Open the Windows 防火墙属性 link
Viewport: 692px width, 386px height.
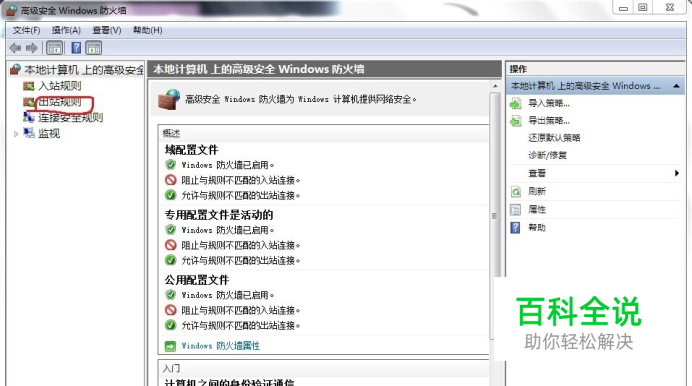click(220, 346)
